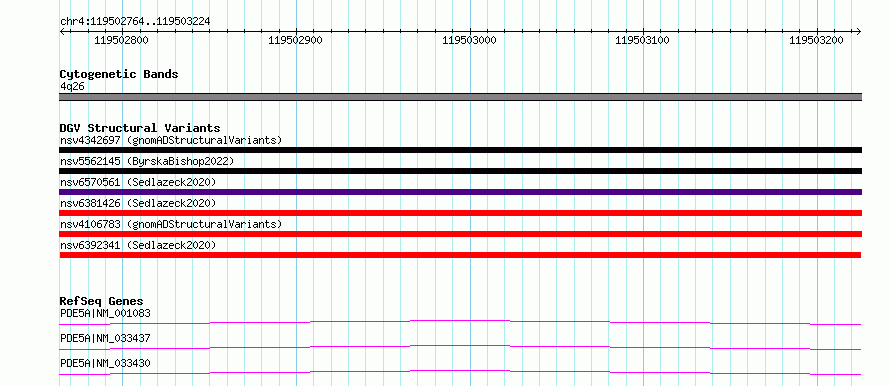
Task: Open transcript label PDE5A|NM_033437
Action: 105,338
